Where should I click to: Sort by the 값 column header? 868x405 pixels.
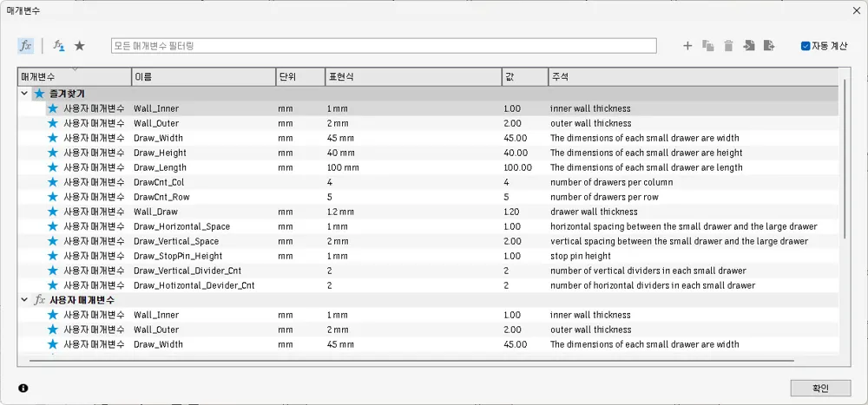pyautogui.click(x=525, y=76)
